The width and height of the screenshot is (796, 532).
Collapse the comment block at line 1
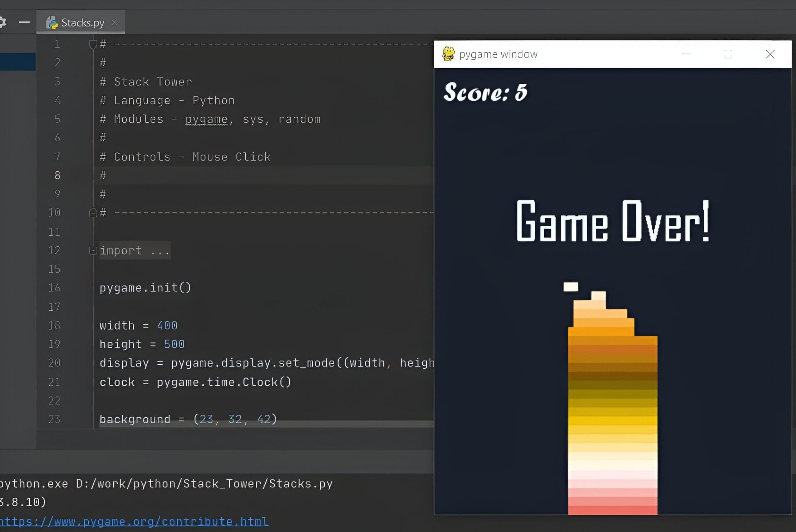(x=93, y=44)
